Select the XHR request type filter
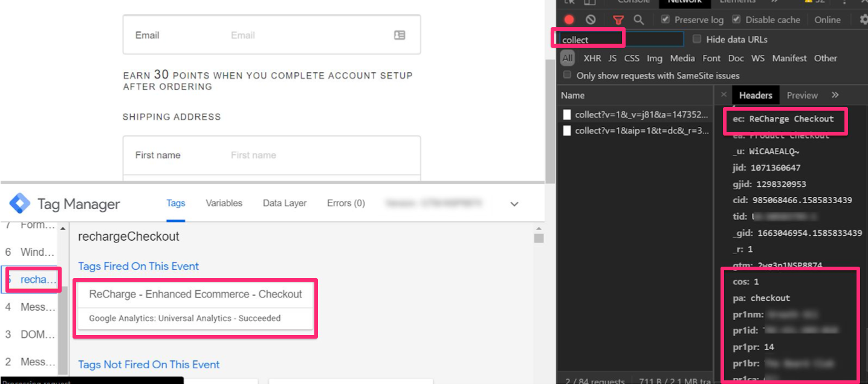The height and width of the screenshot is (387, 868). [x=592, y=58]
